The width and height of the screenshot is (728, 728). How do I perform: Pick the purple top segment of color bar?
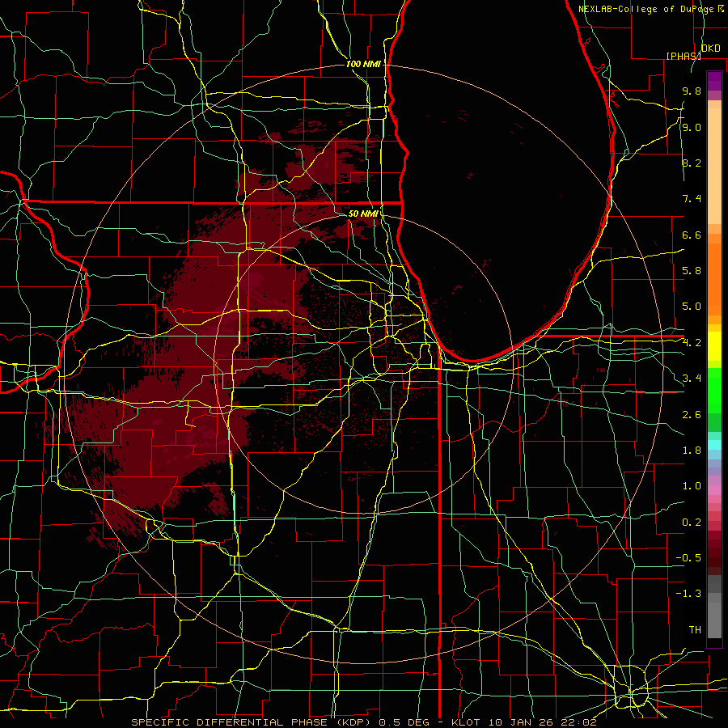(x=714, y=81)
